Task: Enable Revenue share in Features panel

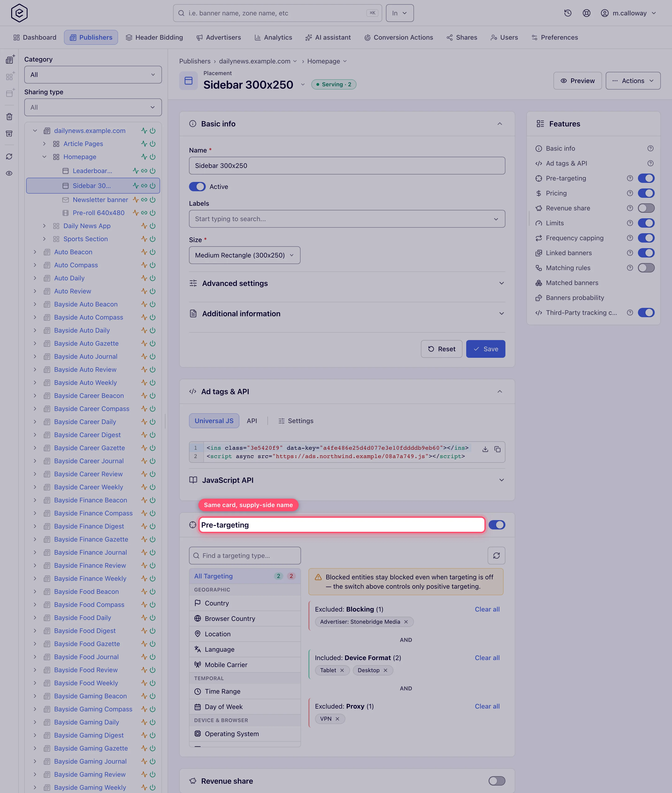Action: pos(646,208)
